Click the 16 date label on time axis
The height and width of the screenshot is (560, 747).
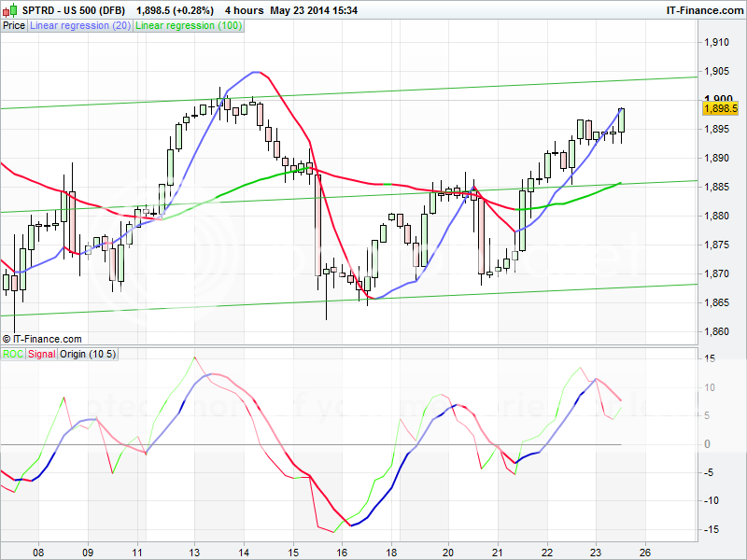pos(342,551)
